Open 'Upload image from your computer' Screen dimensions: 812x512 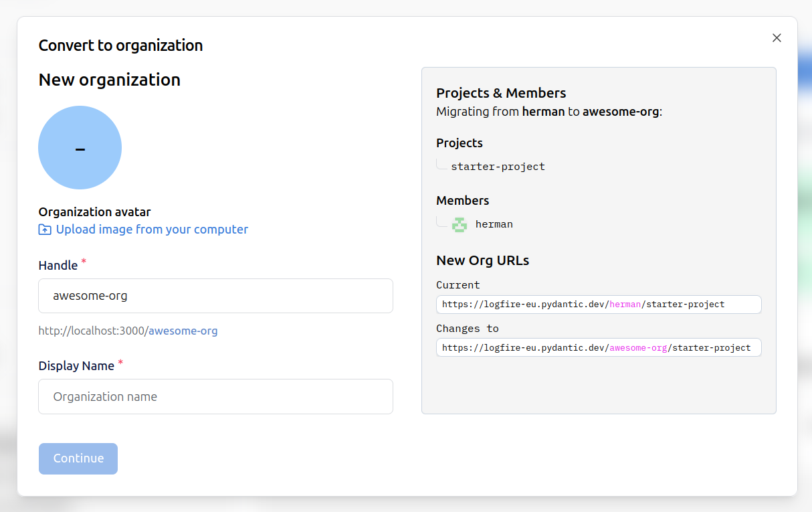151,229
